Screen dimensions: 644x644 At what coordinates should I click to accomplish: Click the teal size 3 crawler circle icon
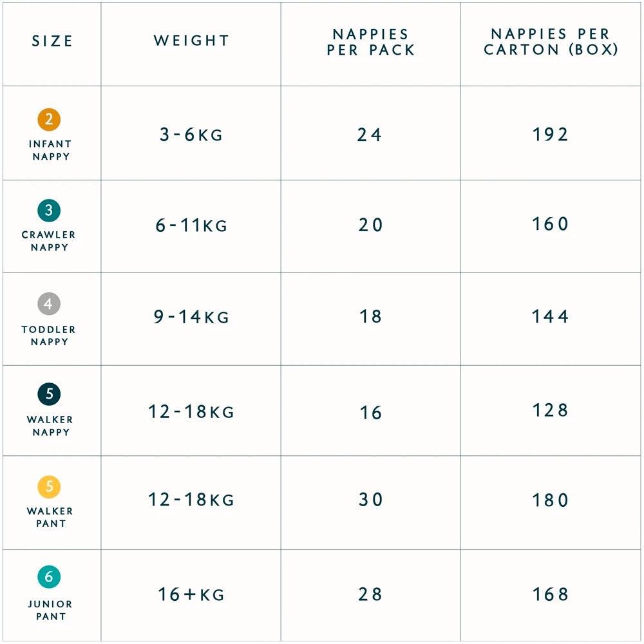[49, 211]
